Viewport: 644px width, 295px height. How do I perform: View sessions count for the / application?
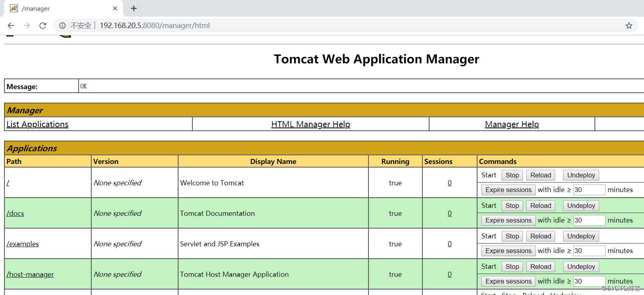[x=450, y=183]
